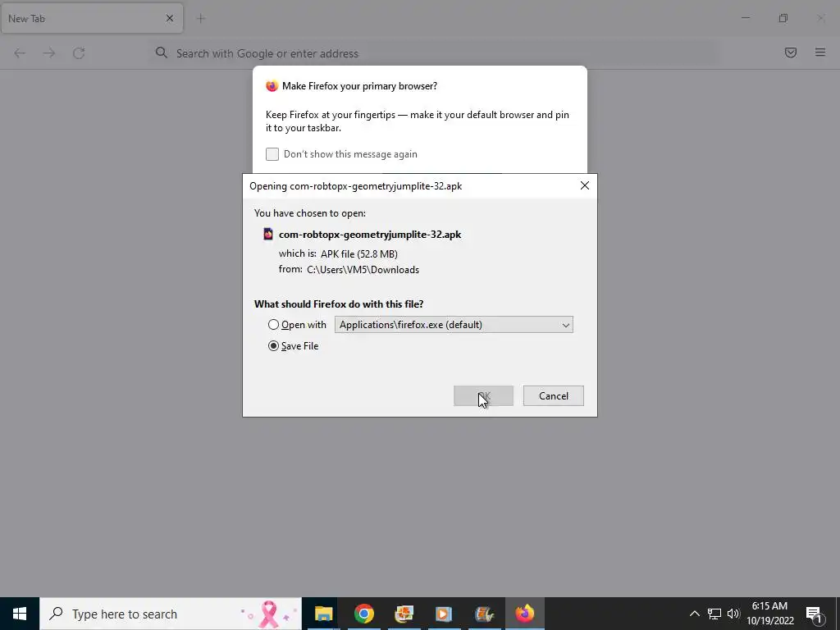Image resolution: width=840 pixels, height=630 pixels.
Task: Click the path C:\Users\VM5\Downloads
Action: click(x=363, y=269)
